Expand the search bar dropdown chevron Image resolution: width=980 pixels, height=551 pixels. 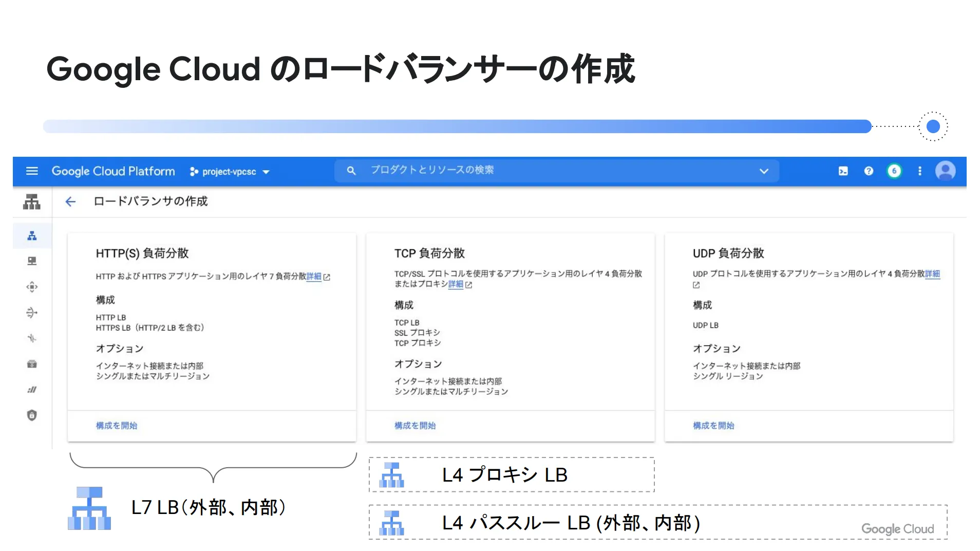764,171
